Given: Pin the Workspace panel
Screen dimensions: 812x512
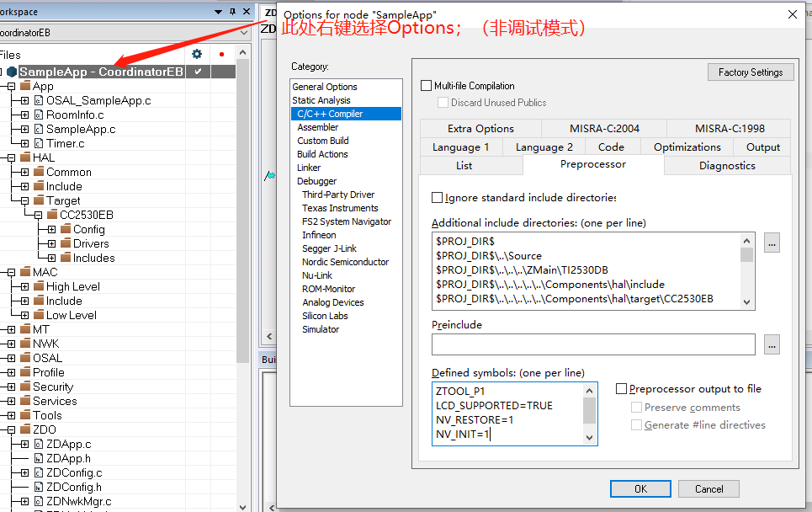Looking at the screenshot, I should pos(232,12).
